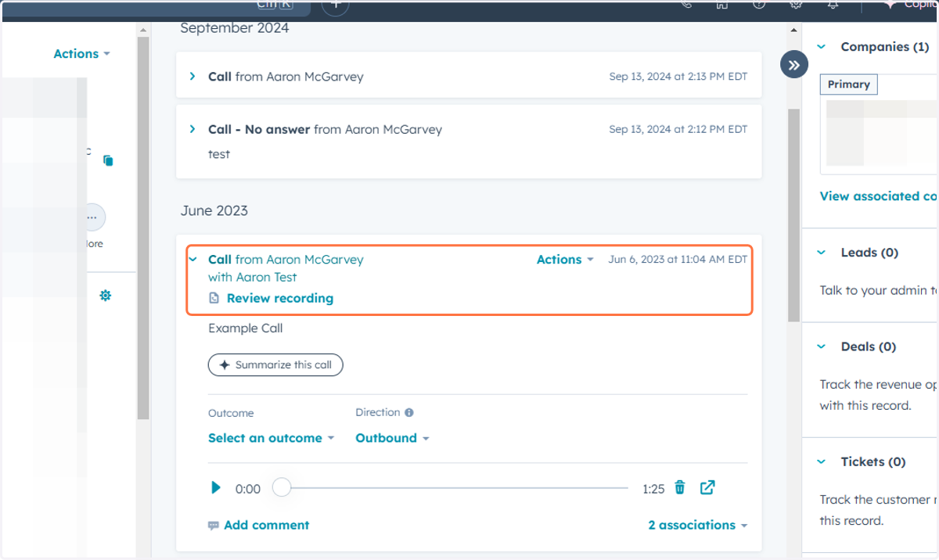Collapse the Tickets (0) section
The height and width of the screenshot is (560, 939).
click(x=822, y=461)
